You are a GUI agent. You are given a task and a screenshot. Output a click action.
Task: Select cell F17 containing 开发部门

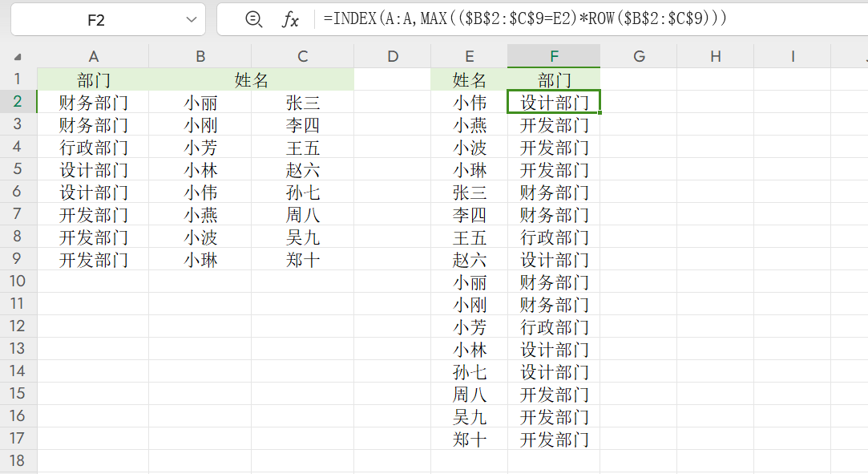[x=553, y=440]
